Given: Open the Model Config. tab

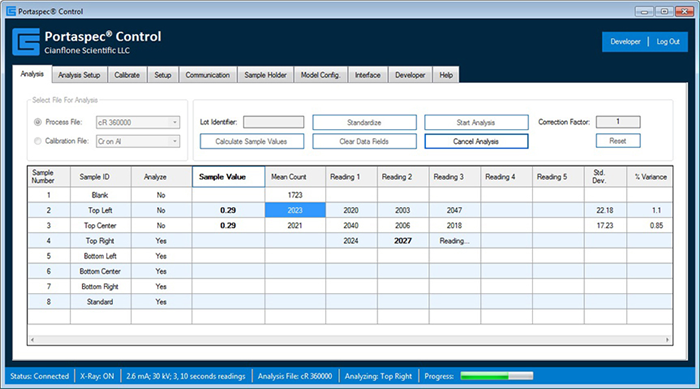Looking at the screenshot, I should tap(320, 75).
